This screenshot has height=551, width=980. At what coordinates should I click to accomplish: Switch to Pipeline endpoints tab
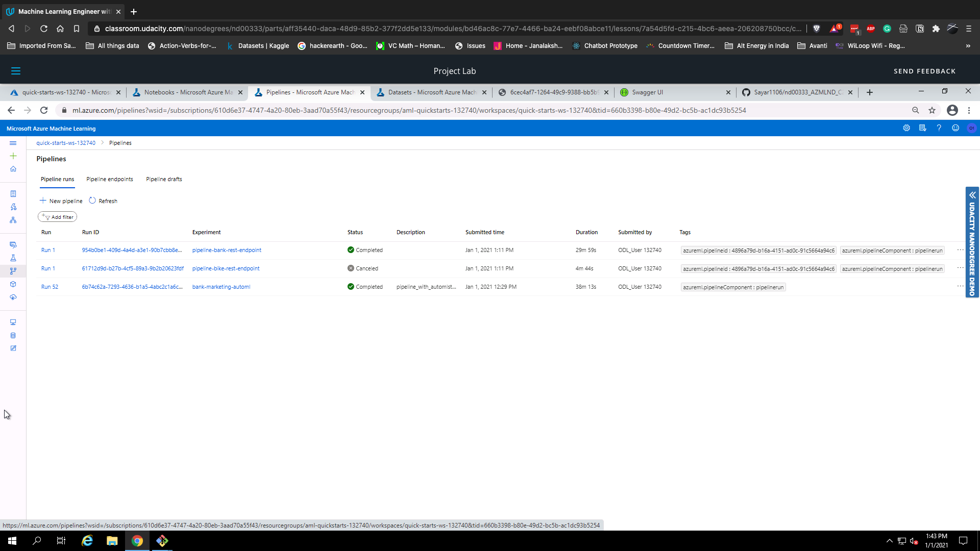pyautogui.click(x=109, y=179)
